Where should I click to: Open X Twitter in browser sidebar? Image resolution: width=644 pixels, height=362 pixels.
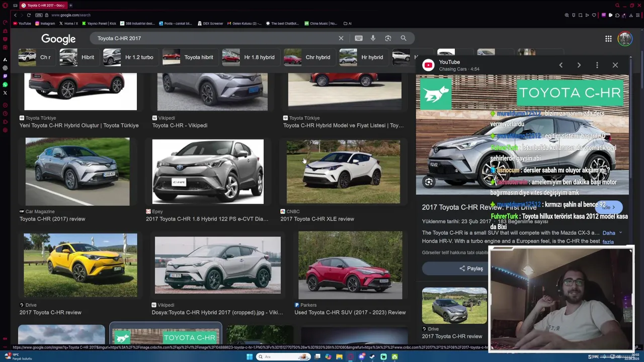5,93
